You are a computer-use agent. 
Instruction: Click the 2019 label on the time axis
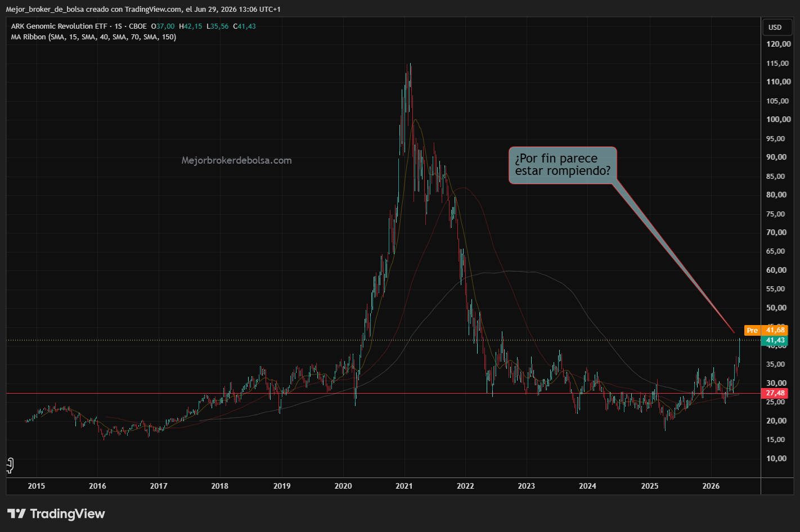point(282,486)
